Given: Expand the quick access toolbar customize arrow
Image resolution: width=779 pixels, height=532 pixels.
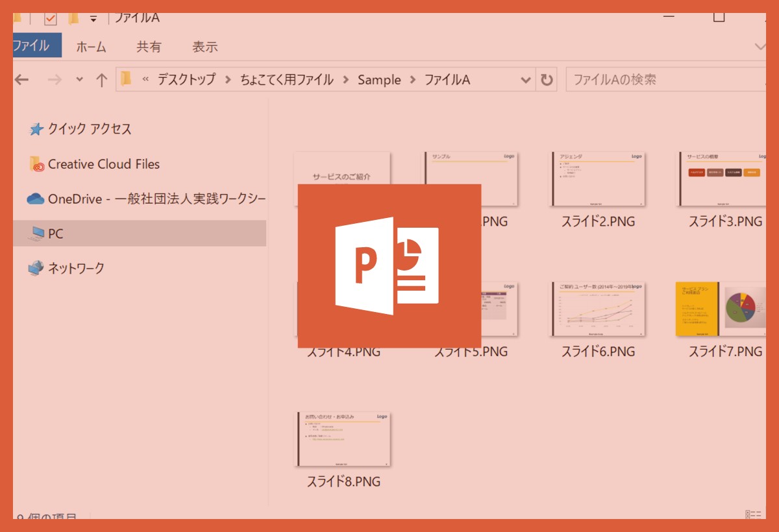Looking at the screenshot, I should pyautogui.click(x=93, y=19).
